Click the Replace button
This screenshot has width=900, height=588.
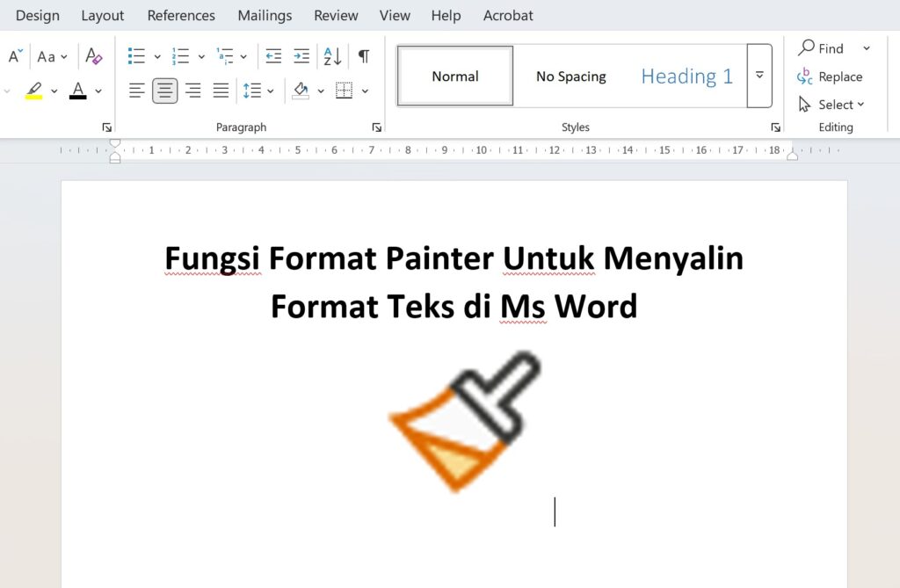click(830, 76)
